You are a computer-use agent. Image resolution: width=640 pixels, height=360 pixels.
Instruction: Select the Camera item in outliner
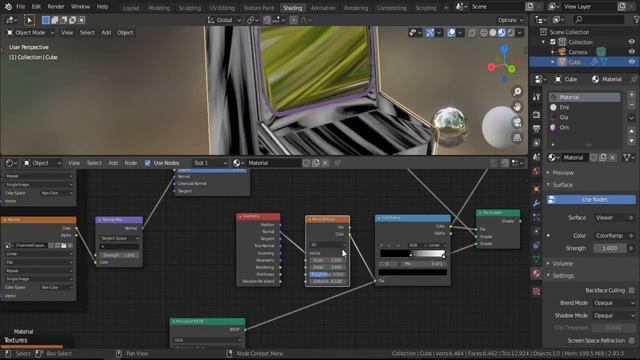coord(578,52)
